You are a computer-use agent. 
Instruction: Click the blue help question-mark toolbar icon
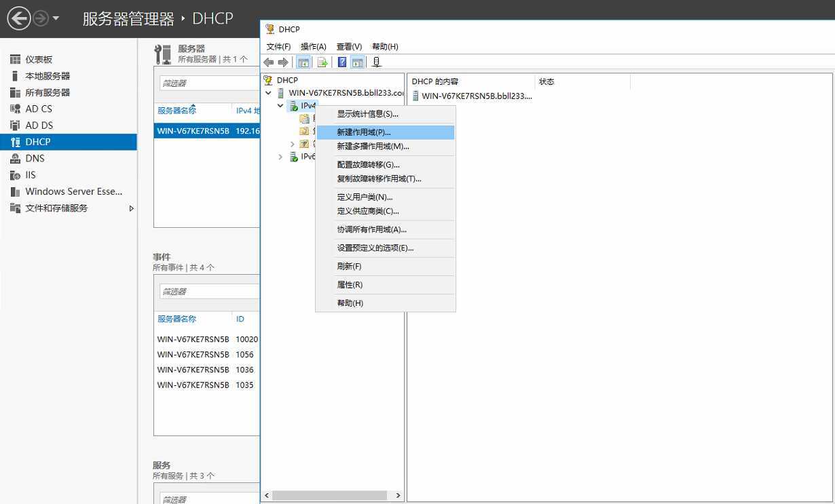click(342, 62)
